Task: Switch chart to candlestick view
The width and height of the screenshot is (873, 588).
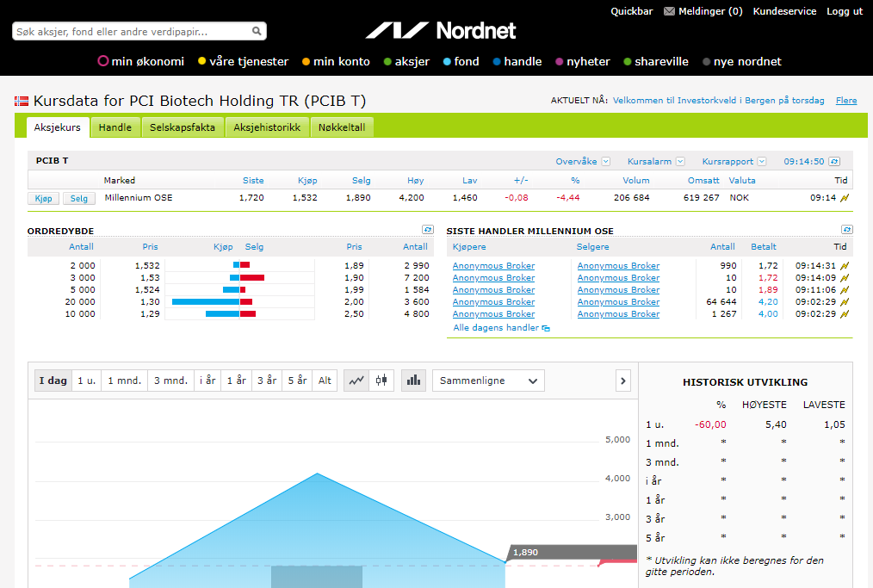Action: [x=381, y=381]
